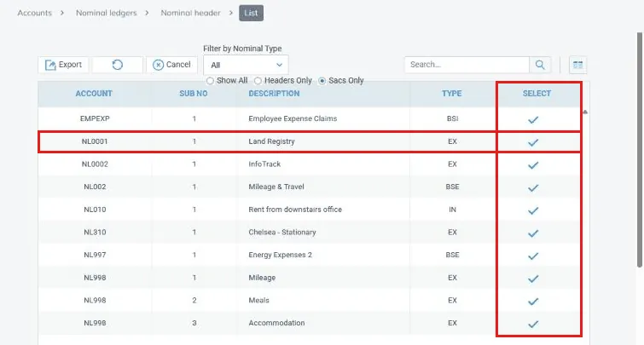
Task: Select checkmark for InfoTrack row
Action: point(533,165)
